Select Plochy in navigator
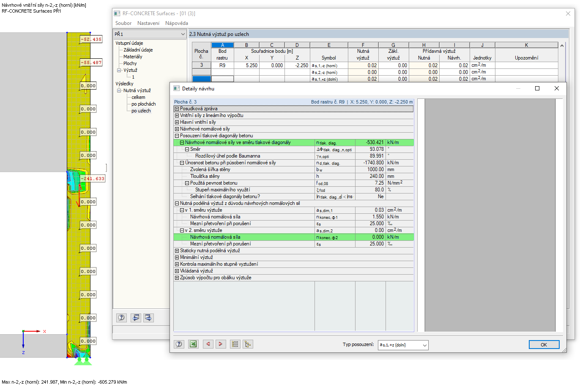Screen dimensions: 588x387 130,63
